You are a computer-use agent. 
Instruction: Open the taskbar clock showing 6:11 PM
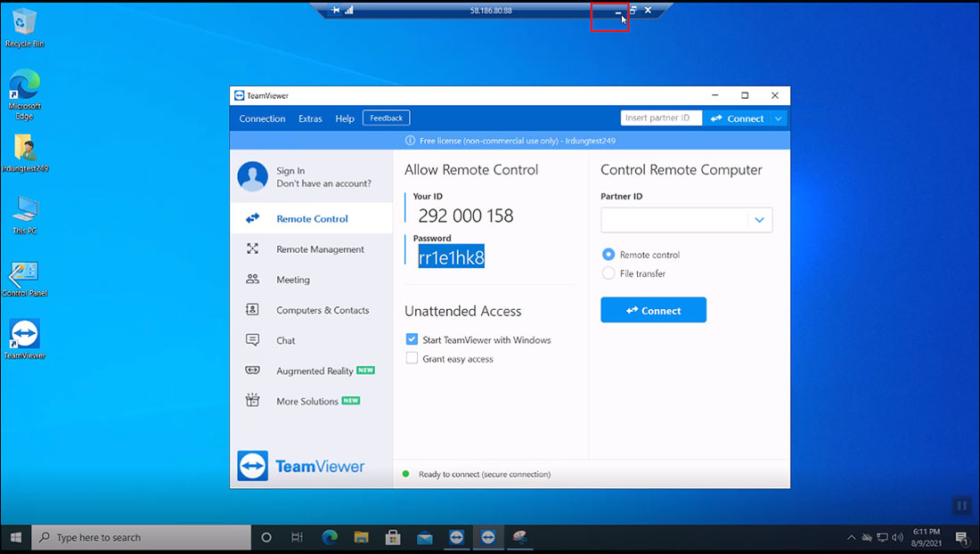pyautogui.click(x=927, y=537)
